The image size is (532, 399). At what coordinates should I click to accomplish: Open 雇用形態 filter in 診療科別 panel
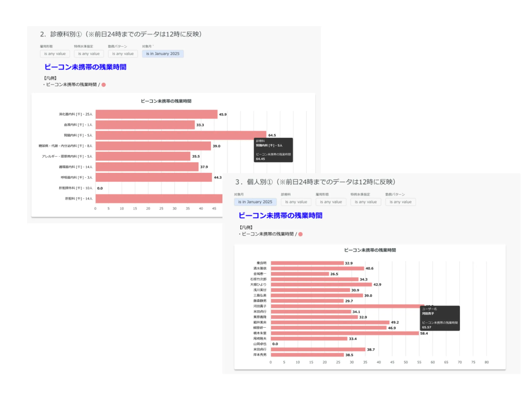(55, 54)
